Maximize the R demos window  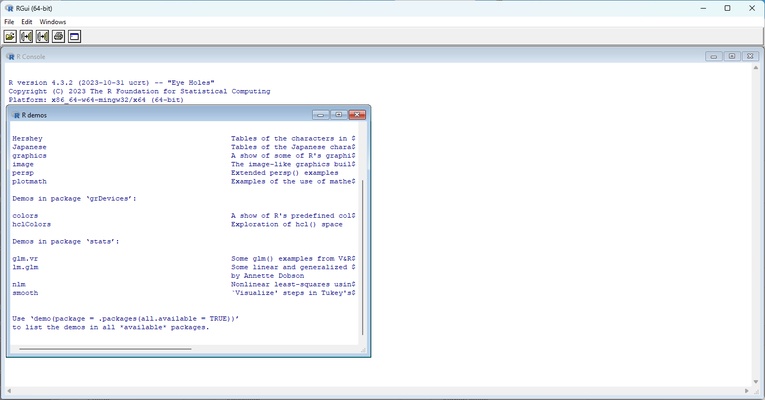click(x=339, y=115)
